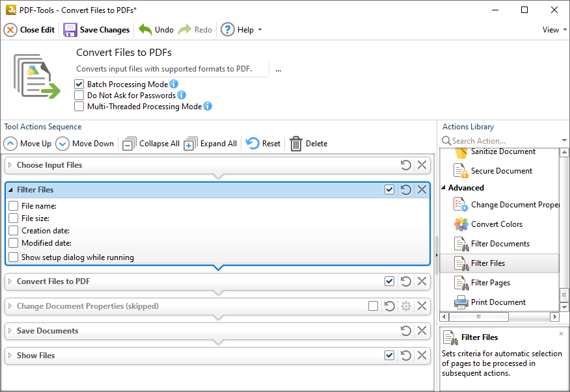Image resolution: width=570 pixels, height=392 pixels.
Task: Check the File name filter option
Action: (x=13, y=205)
